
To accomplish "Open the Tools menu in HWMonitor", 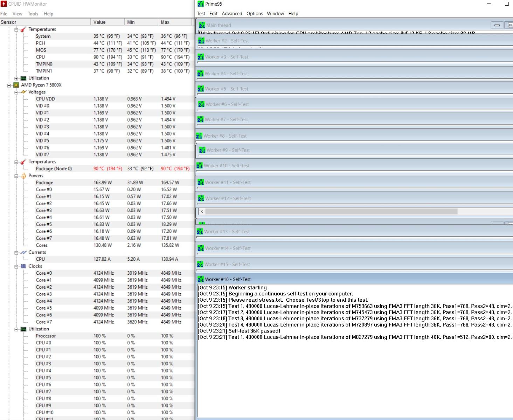I will click(33, 14).
